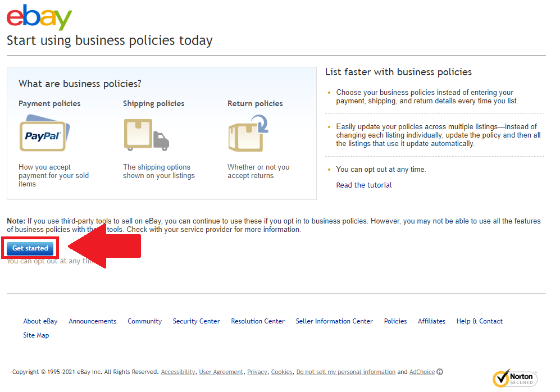Open the Cookies link

click(x=281, y=372)
